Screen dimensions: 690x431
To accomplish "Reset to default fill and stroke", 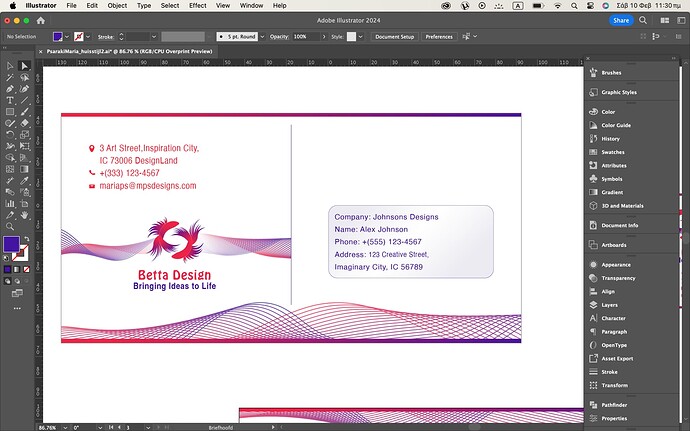I will 6,259.
